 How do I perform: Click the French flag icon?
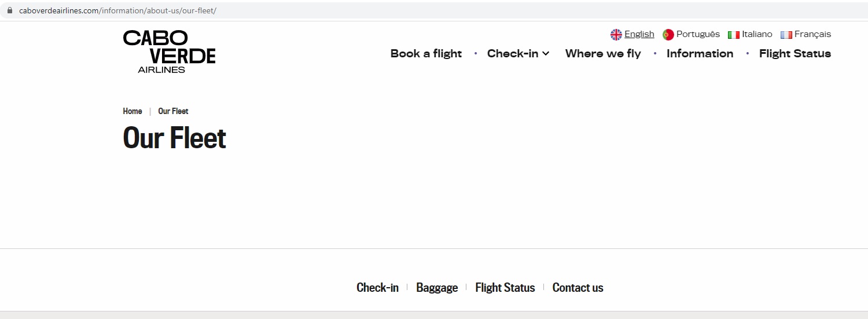point(786,35)
